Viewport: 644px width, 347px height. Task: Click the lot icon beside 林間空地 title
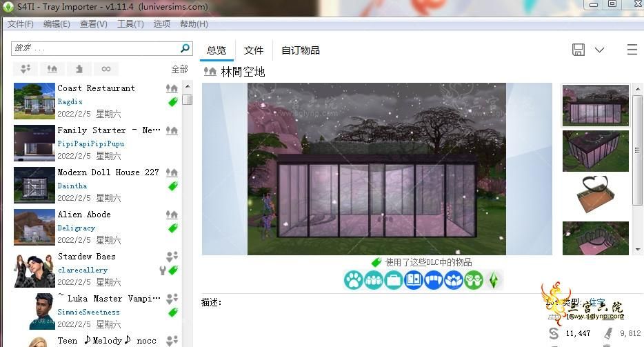click(x=210, y=72)
